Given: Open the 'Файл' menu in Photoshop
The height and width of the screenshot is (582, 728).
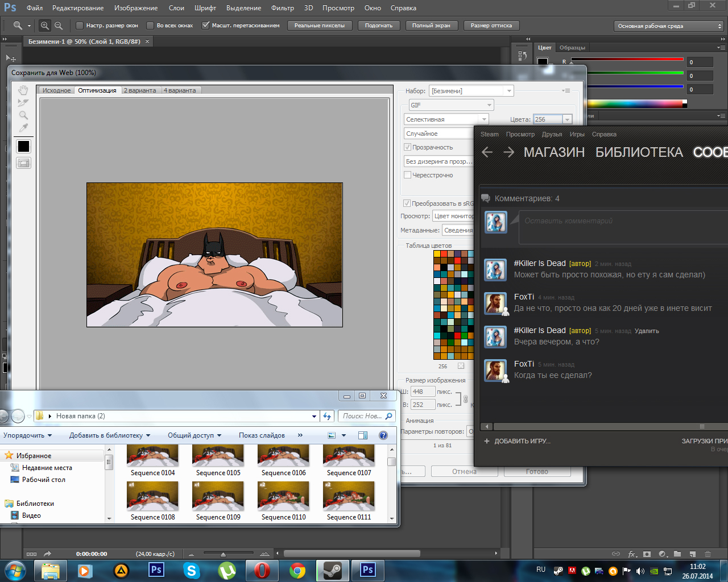Looking at the screenshot, I should [x=35, y=8].
